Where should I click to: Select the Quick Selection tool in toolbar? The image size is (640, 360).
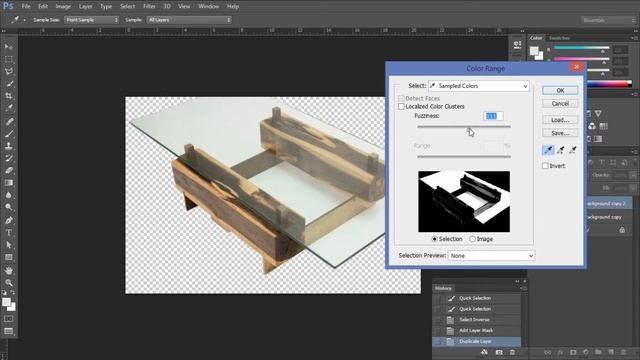point(9,84)
